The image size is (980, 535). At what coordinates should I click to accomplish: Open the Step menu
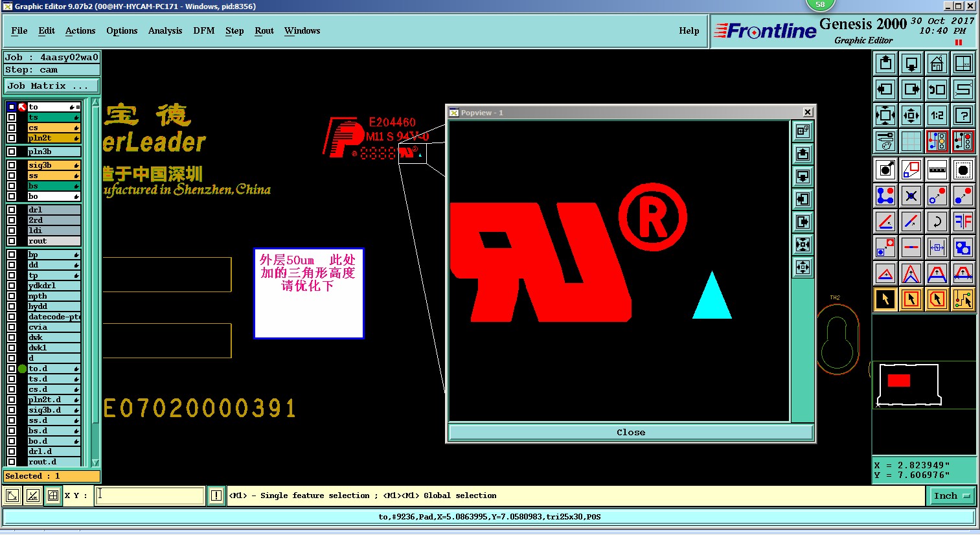[x=234, y=30]
